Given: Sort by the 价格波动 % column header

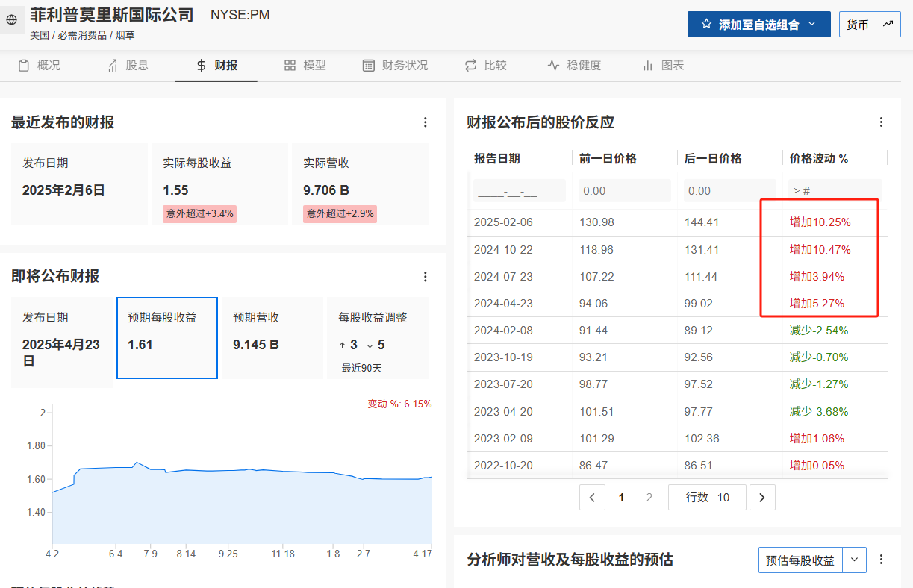Looking at the screenshot, I should point(819,158).
